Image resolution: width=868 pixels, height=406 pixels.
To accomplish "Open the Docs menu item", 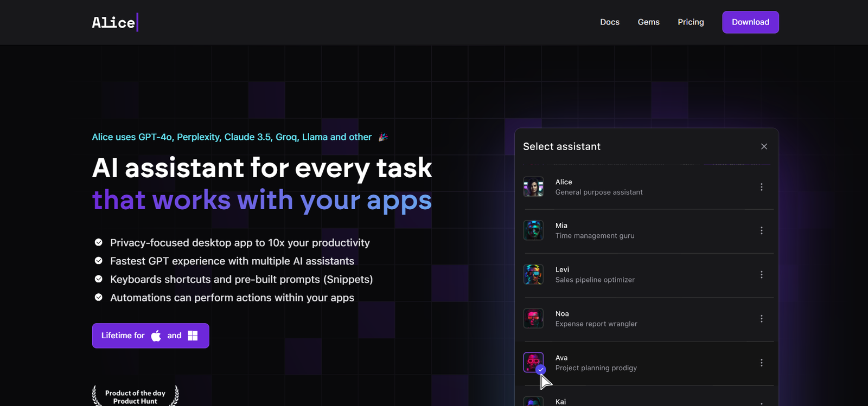I will tap(610, 22).
